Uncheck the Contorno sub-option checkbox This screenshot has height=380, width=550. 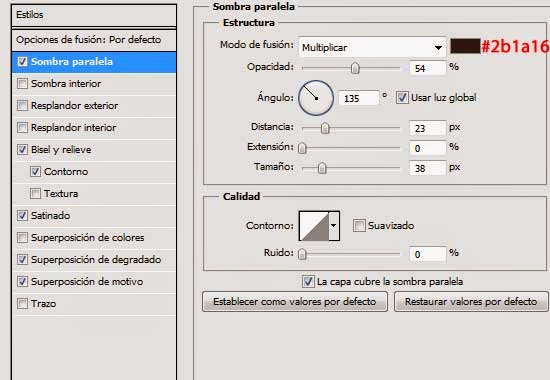pos(35,172)
